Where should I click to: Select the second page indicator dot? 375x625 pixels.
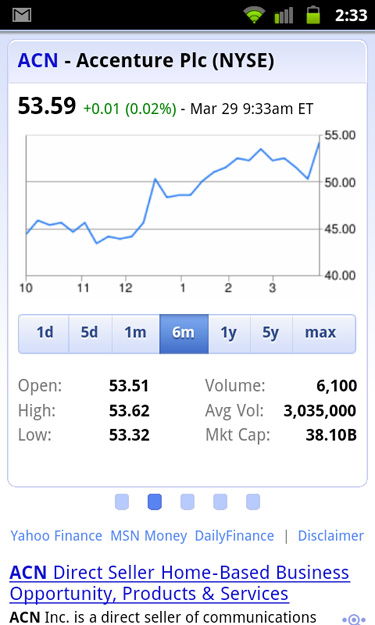[155, 502]
